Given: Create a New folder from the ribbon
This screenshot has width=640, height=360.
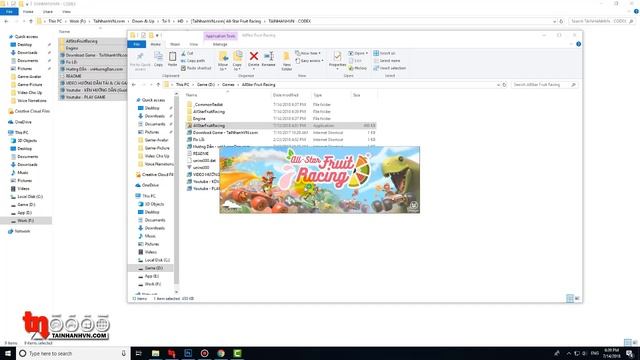Looking at the screenshot, I should [287, 61].
